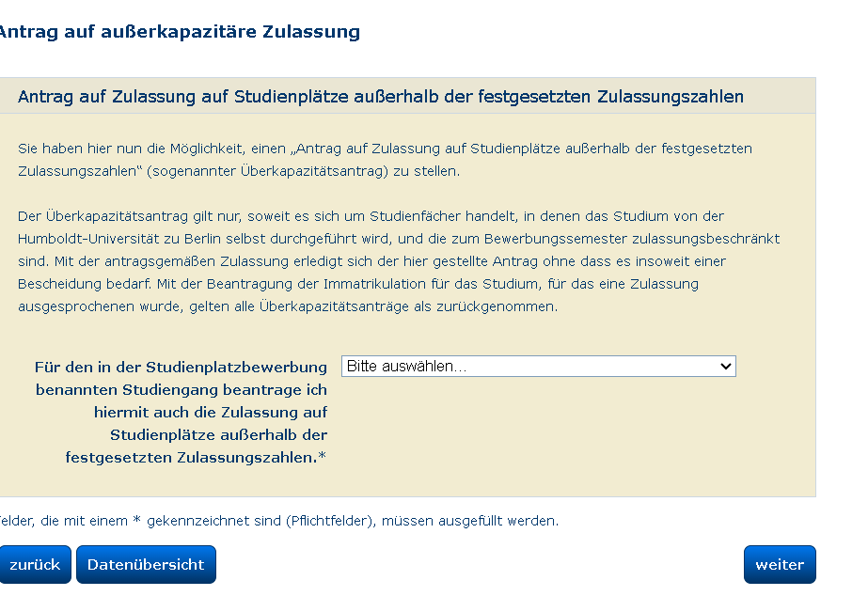Click the paragraph starting 'Der Überkapazitätsantrag gilt nur'
The height and width of the screenshot is (596, 868).
(399, 261)
